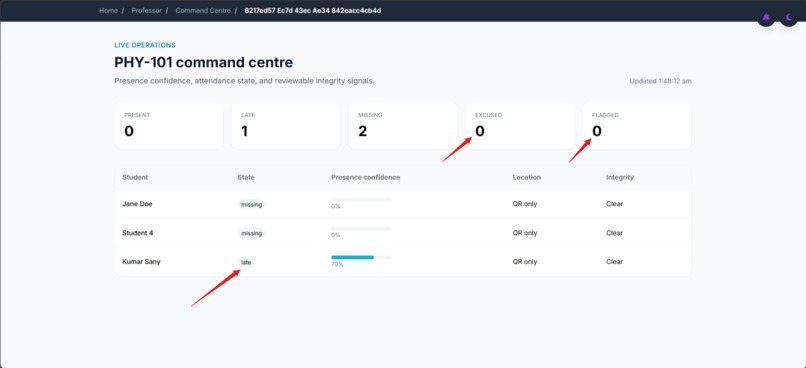Viewport: 806px width, 368px height.
Task: Click Kumar Sany's 70% confidence bar
Action: pos(361,257)
